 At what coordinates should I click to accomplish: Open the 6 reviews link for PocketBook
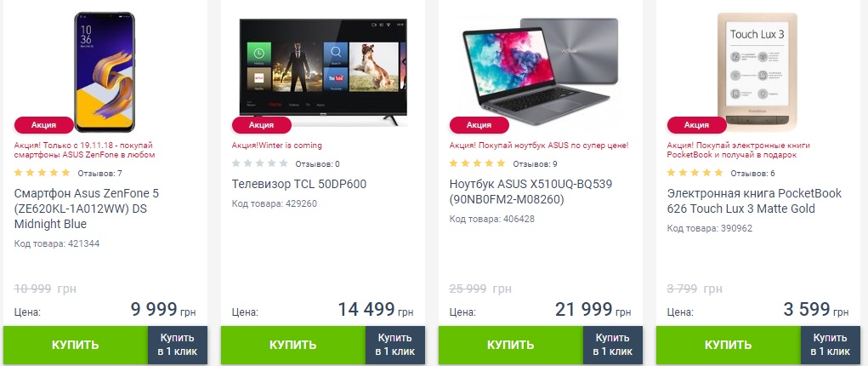[x=752, y=174]
